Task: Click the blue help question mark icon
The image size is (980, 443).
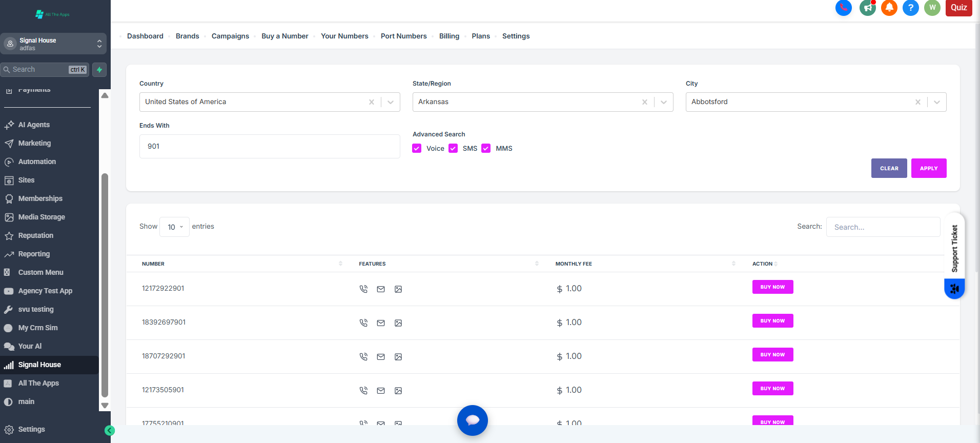Action: [911, 8]
